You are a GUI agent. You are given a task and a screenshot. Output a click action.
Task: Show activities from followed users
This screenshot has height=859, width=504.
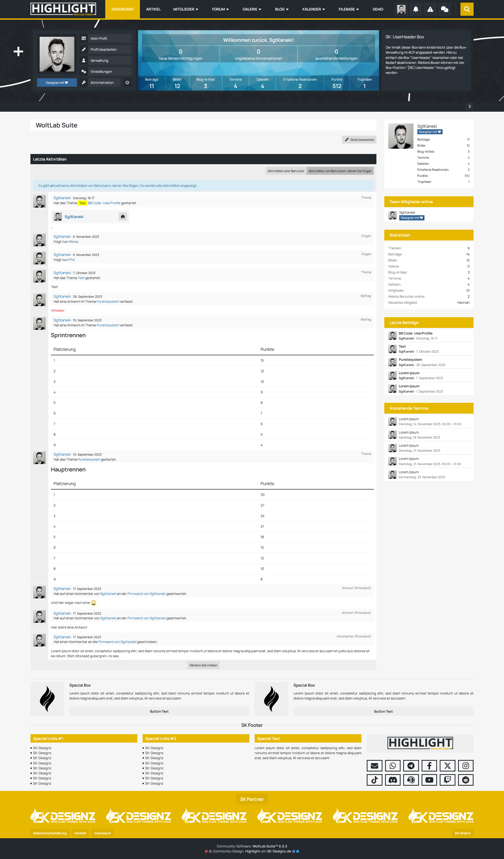pyautogui.click(x=340, y=171)
